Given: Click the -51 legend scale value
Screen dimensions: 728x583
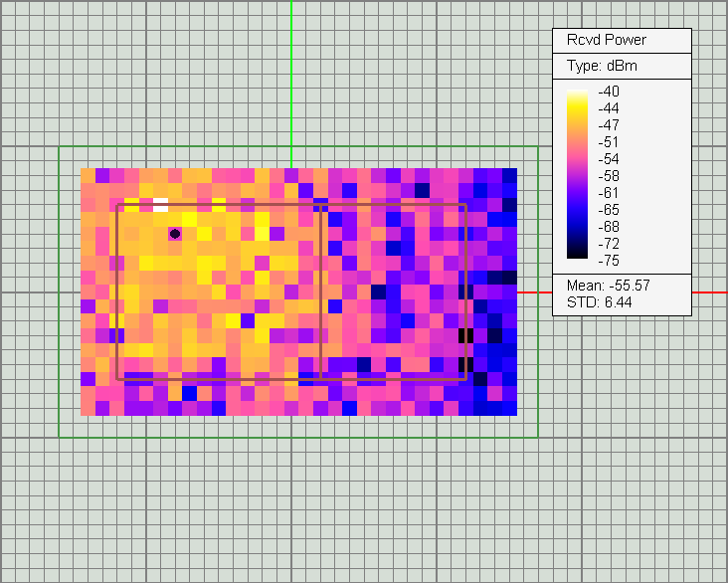Looking at the screenshot, I should (609, 142).
